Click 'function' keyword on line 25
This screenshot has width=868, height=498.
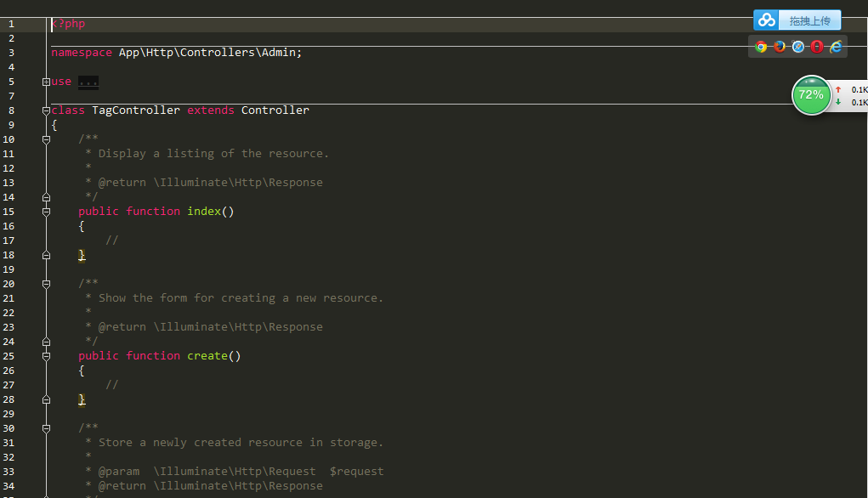tap(153, 356)
